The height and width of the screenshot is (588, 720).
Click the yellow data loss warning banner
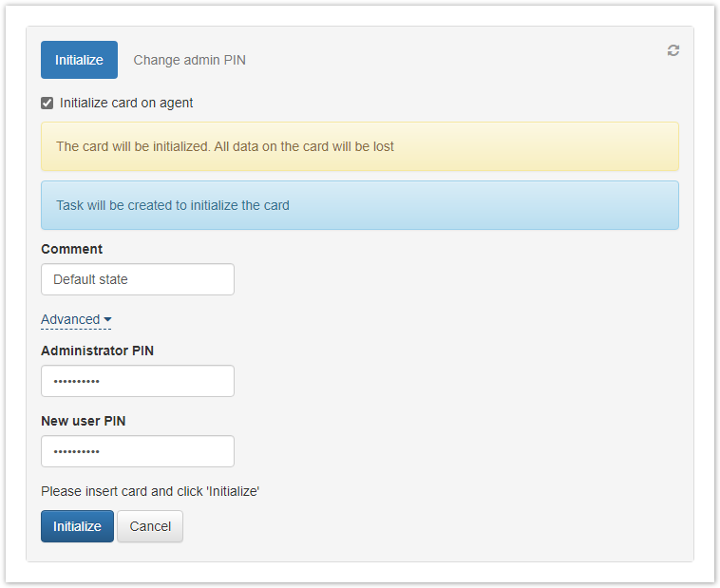[x=359, y=146]
